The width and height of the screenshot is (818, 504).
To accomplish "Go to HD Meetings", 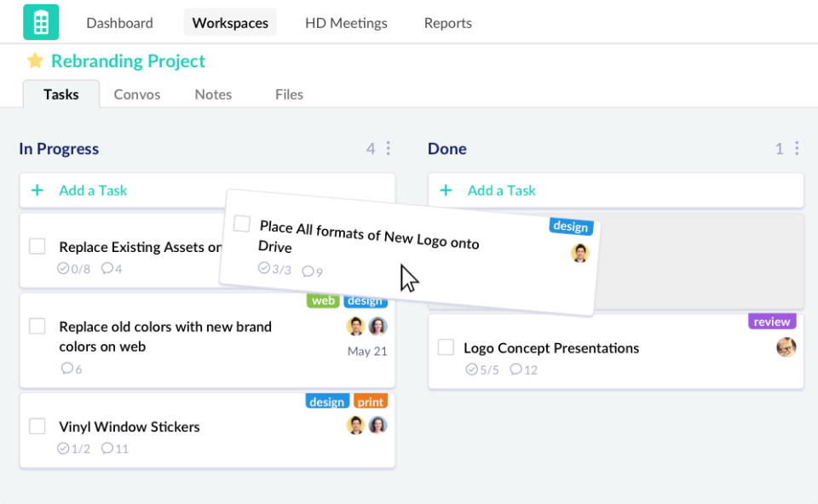I will pyautogui.click(x=346, y=23).
